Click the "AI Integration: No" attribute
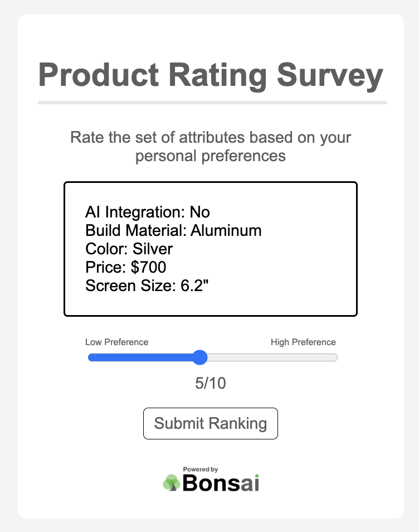Image resolution: width=419 pixels, height=532 pixels. tap(147, 212)
